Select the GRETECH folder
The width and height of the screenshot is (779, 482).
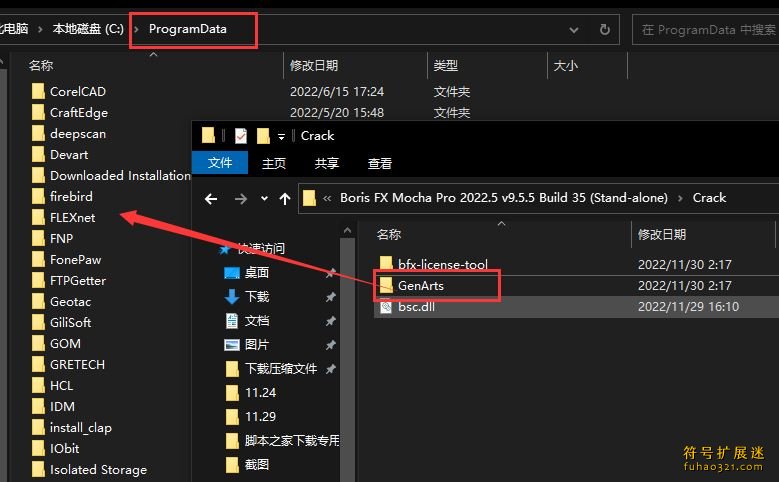68,365
